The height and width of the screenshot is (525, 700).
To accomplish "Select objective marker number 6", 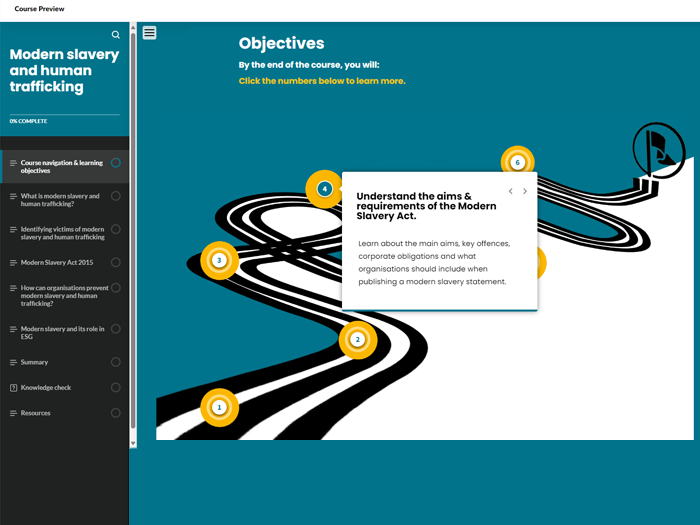I will [517, 162].
